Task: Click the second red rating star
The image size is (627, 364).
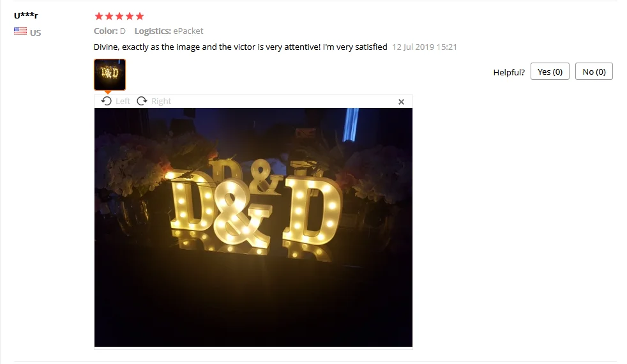Action: tap(109, 16)
